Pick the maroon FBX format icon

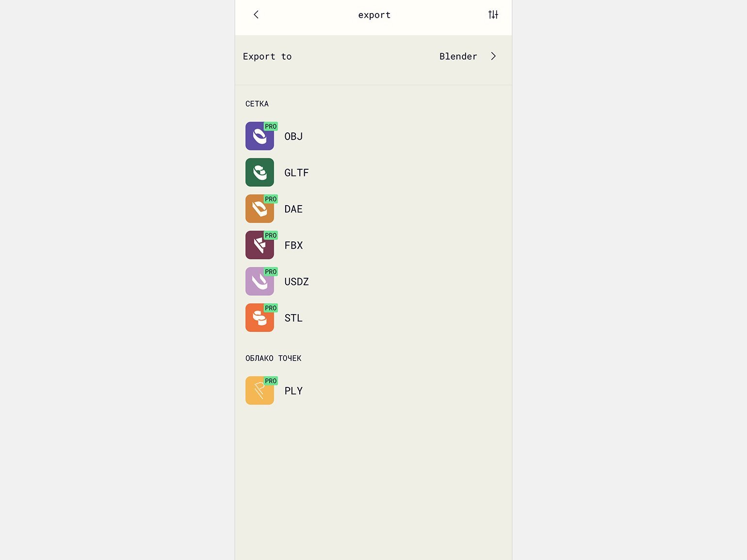[x=260, y=245]
